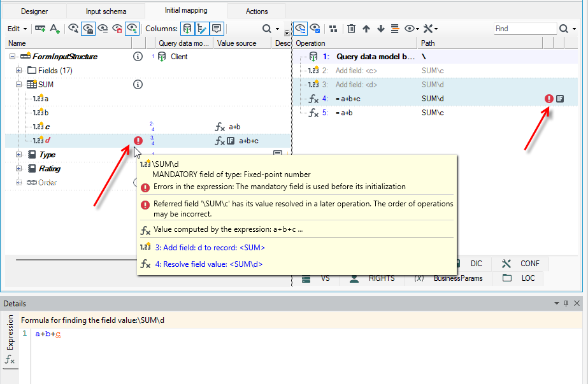Toggle the eye with list lines filter

click(x=103, y=29)
